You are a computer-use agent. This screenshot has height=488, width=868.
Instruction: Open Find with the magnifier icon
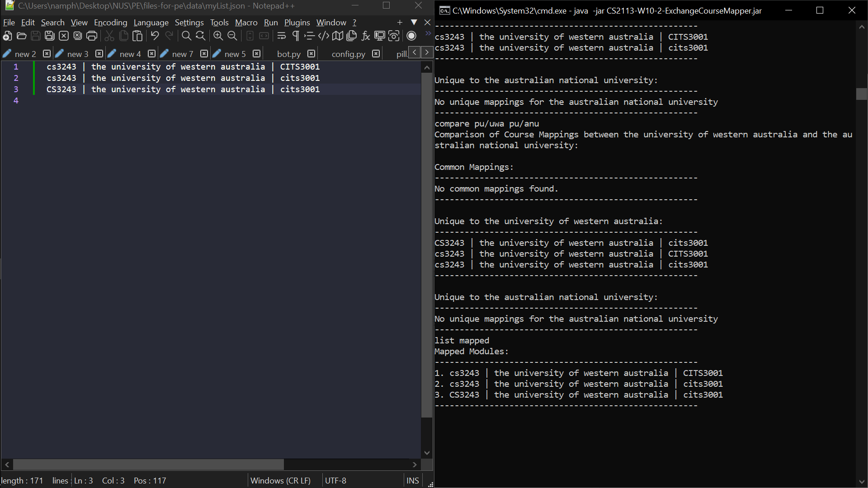(186, 36)
